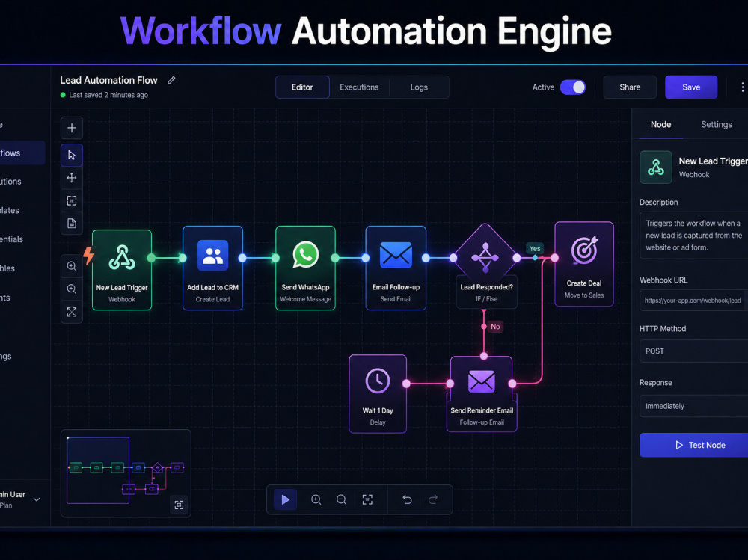Viewport: 748px width, 560px height.
Task: Select the New Lead Trigger webhook node
Action: point(122,270)
